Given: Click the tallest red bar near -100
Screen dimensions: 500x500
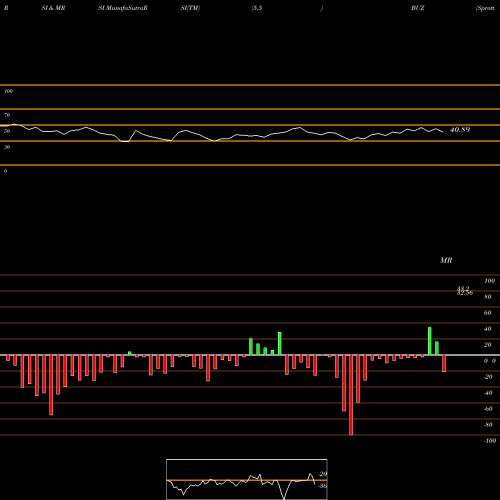Looking at the screenshot, I should [x=351, y=395].
